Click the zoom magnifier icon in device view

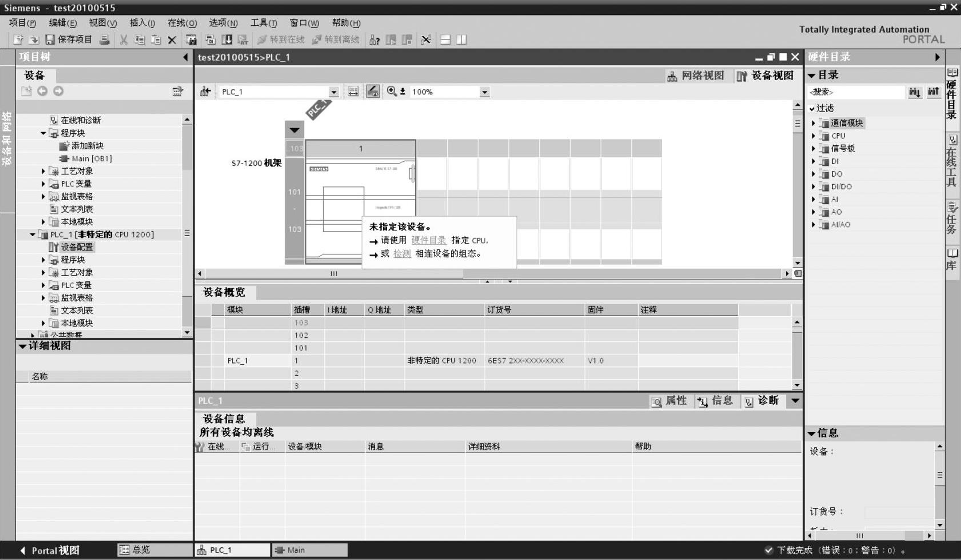[392, 91]
